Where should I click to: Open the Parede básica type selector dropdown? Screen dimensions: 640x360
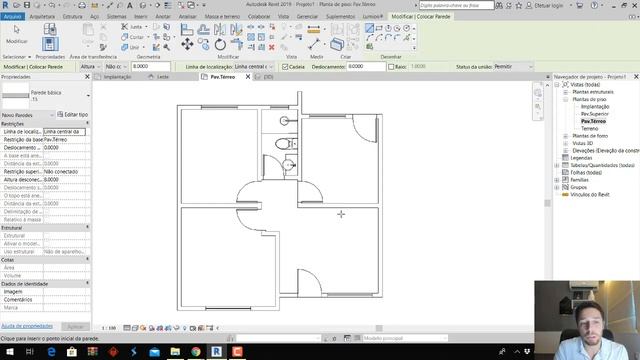click(x=88, y=96)
